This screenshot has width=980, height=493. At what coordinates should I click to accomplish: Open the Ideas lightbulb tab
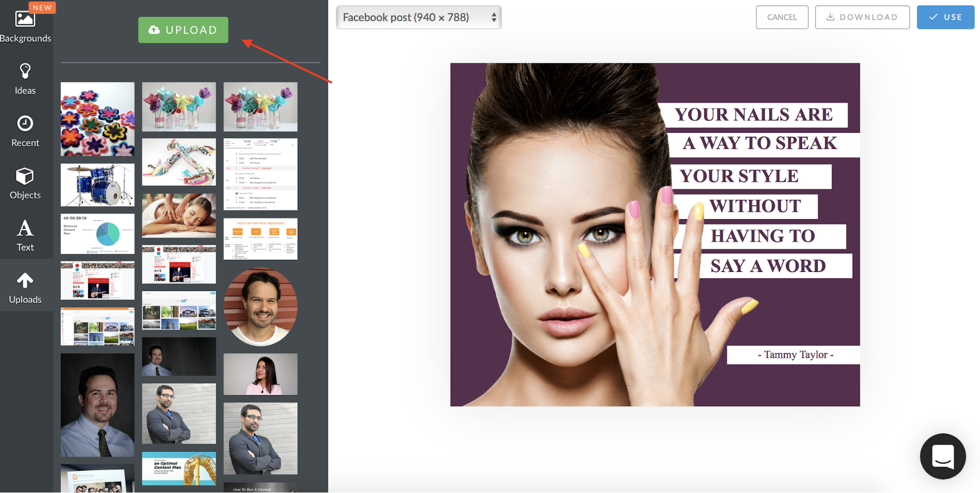coord(25,78)
